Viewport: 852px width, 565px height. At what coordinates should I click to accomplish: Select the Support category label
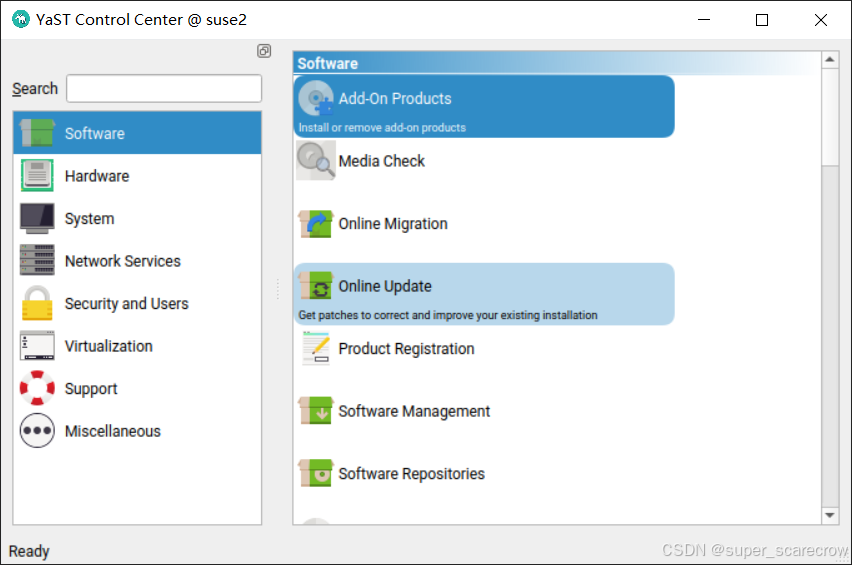91,389
